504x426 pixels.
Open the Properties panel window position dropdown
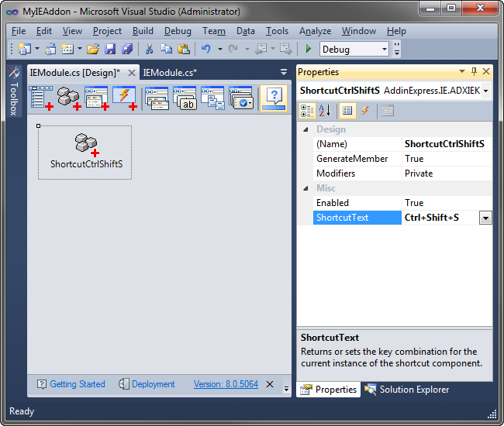(x=462, y=71)
